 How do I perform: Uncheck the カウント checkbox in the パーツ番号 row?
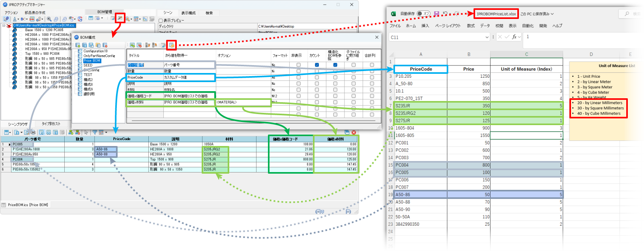pyautogui.click(x=317, y=65)
